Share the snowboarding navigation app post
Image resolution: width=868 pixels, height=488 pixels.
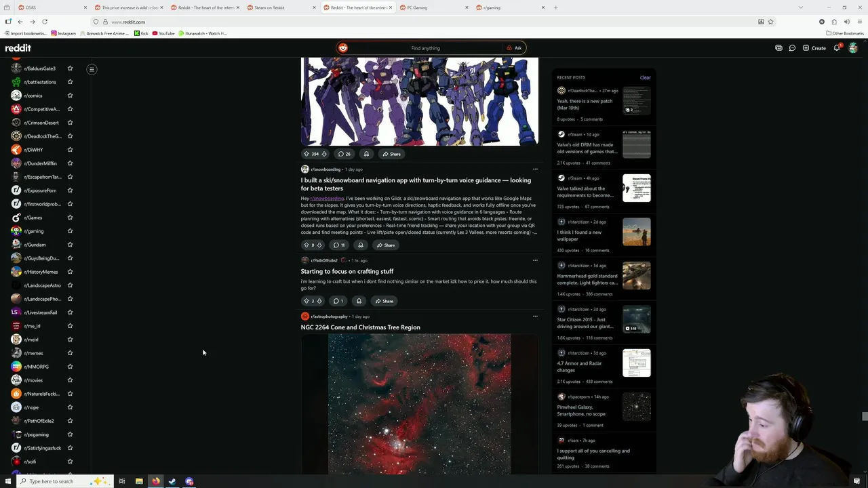click(386, 245)
